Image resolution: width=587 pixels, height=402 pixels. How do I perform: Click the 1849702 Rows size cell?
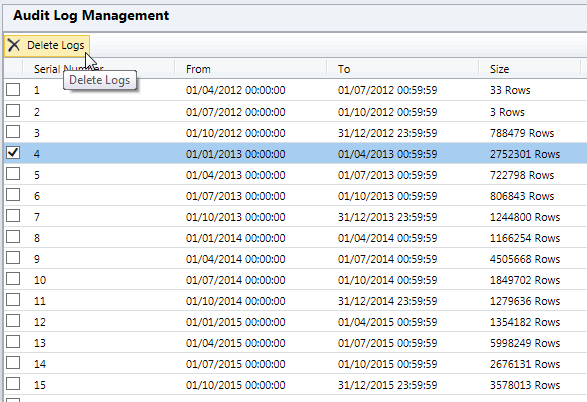pyautogui.click(x=525, y=280)
